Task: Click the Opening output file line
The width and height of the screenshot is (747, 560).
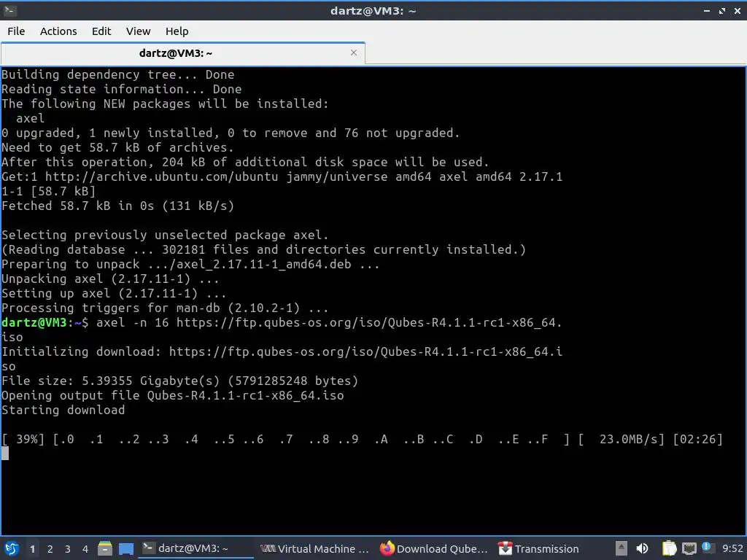Action: (172, 396)
